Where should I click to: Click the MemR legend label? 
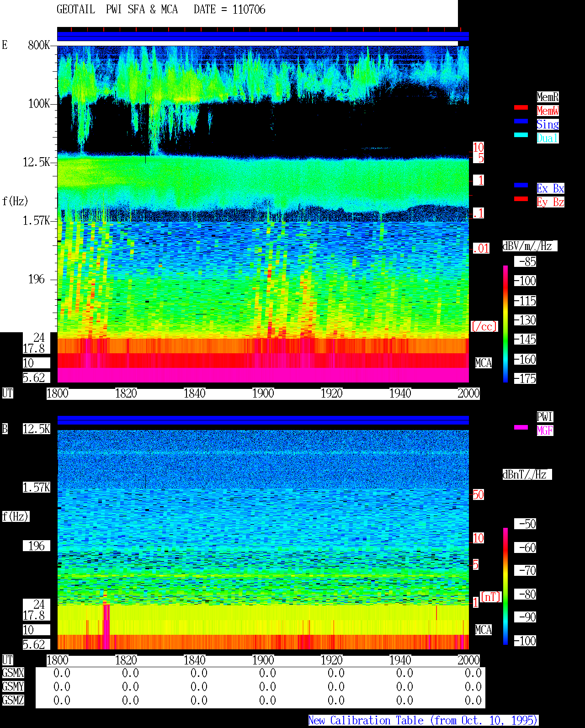point(548,97)
